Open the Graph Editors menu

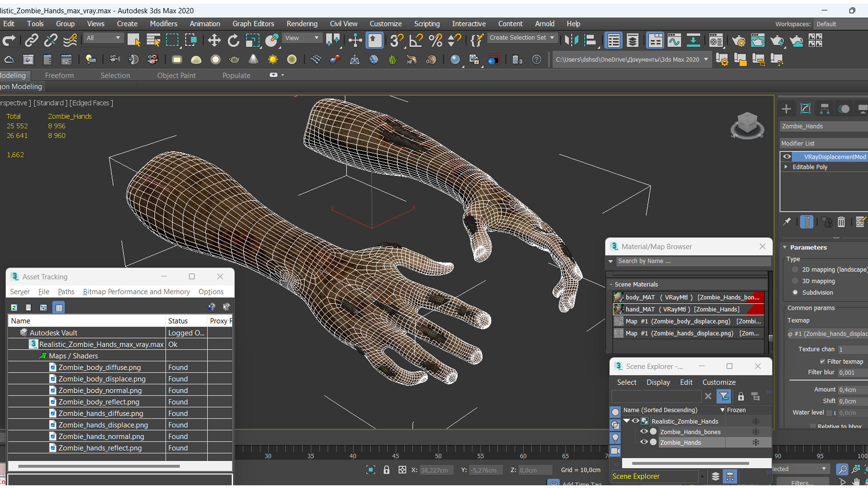[x=253, y=24]
